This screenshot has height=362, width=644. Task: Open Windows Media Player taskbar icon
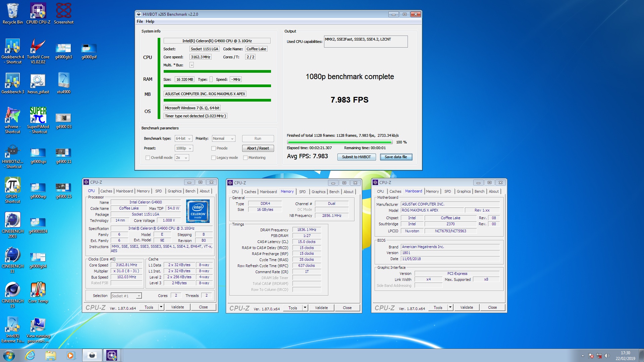point(70,355)
